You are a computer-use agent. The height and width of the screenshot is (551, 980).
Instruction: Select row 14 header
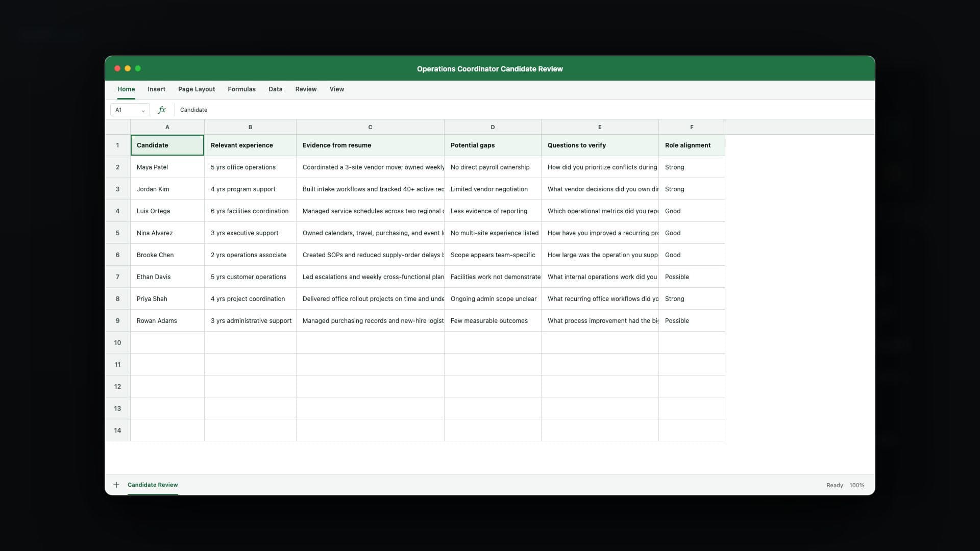coord(117,431)
